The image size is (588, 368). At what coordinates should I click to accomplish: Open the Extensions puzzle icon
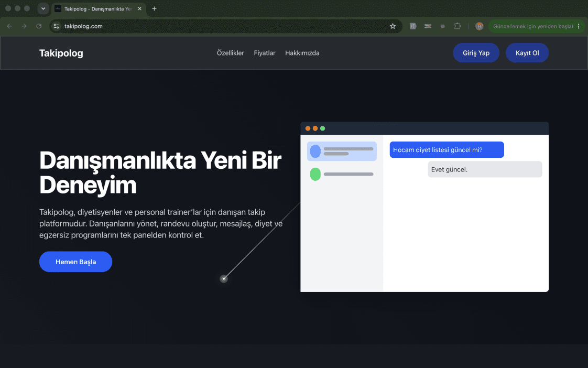pos(458,26)
